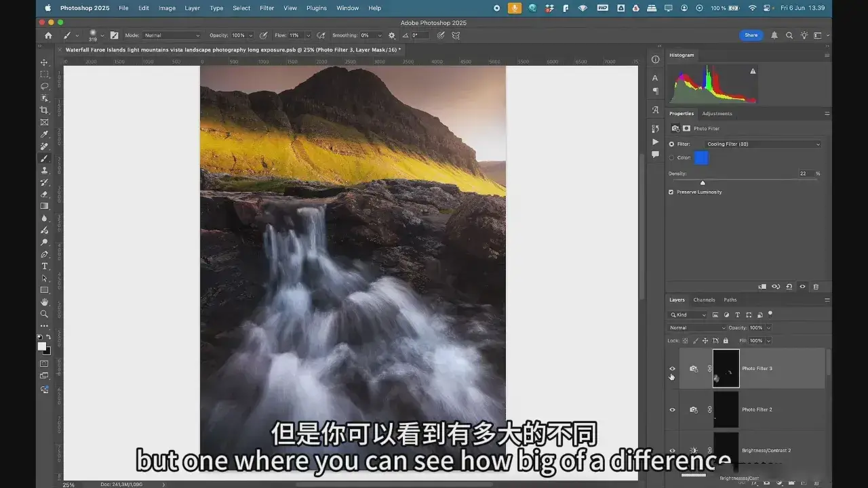Expand the brush Opacity dropdown arrow
The width and height of the screenshot is (868, 488).
[250, 35]
